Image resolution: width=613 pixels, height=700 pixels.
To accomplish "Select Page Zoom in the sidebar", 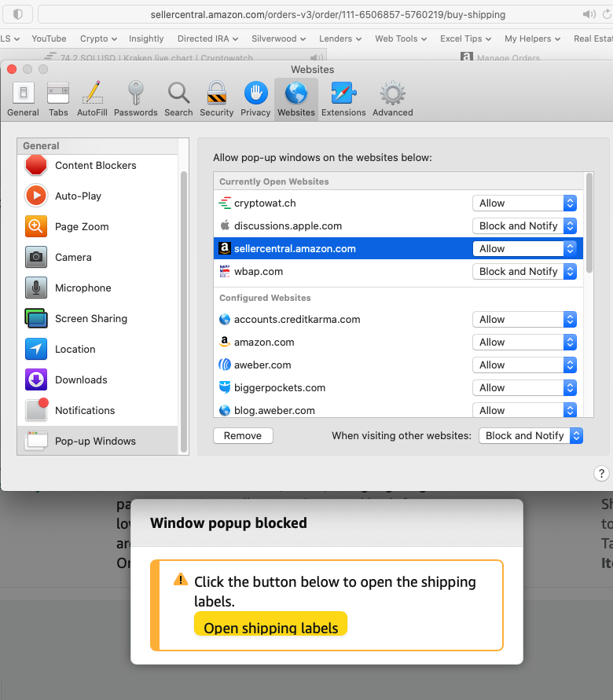I will (x=97, y=226).
